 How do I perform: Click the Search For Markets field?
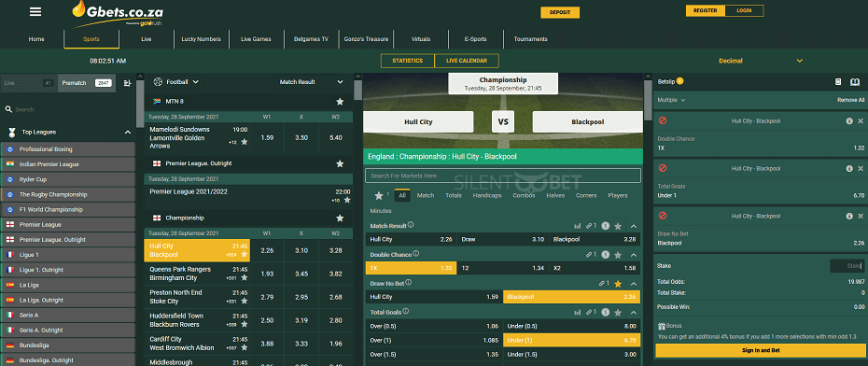point(503,176)
